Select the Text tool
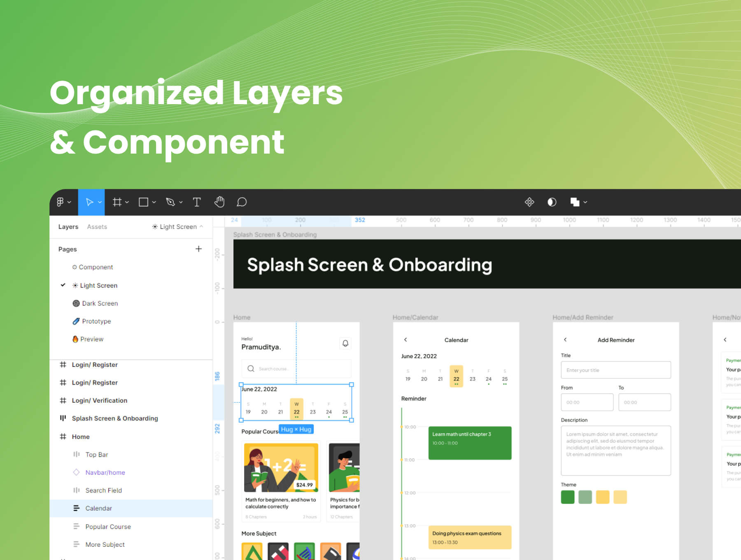Screen dimensions: 741x560 click(197, 202)
